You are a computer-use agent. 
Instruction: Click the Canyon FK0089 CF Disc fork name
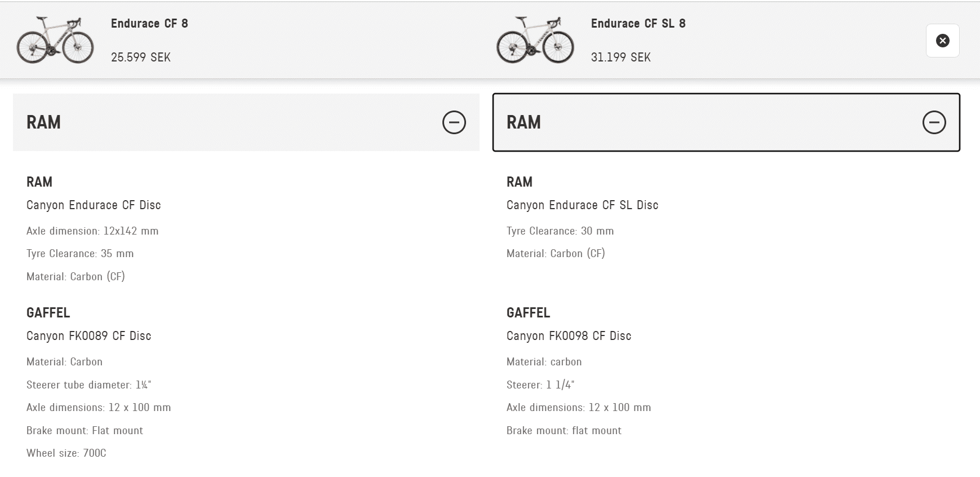[89, 336]
